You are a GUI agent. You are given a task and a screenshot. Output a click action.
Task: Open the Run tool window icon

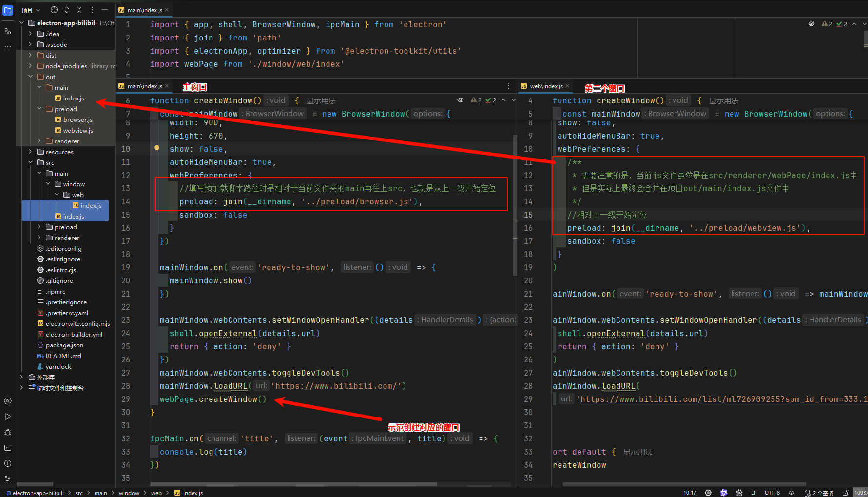click(8, 417)
